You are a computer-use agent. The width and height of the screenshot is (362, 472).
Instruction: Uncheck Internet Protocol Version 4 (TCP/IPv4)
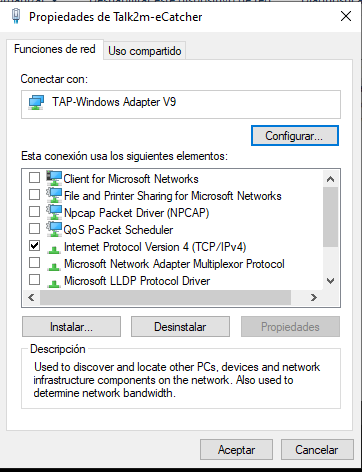(34, 246)
